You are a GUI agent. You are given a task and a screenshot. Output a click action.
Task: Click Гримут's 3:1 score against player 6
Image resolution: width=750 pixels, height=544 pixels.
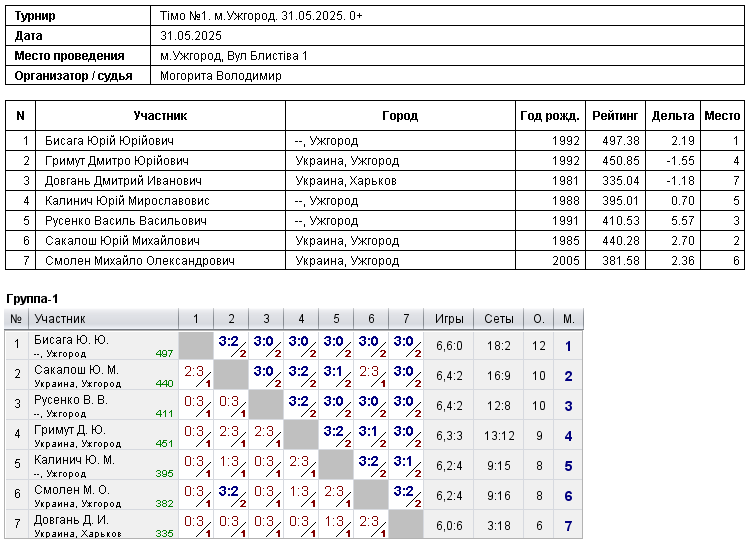point(368,432)
